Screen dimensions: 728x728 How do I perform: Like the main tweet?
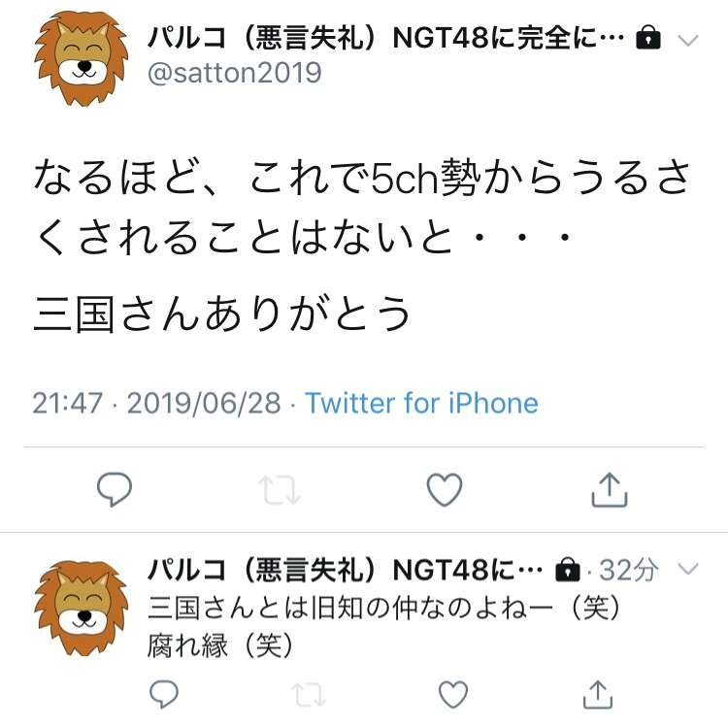click(x=445, y=489)
